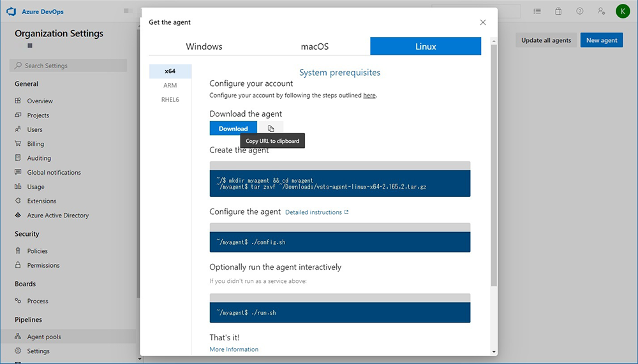Click the Agent pools icon
Screen dimensions: 638x364
click(18, 336)
